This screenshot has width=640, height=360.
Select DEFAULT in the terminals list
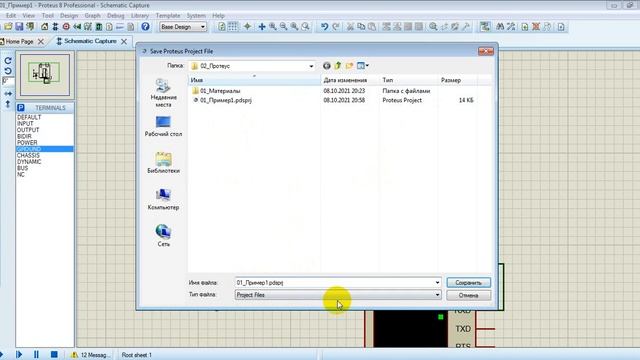(29, 117)
